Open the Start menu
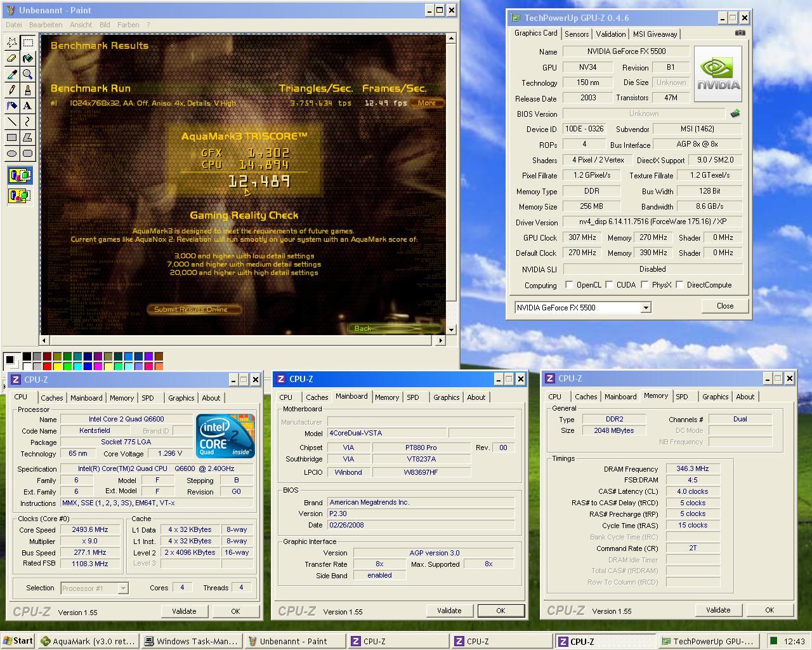This screenshot has width=812, height=650. [x=18, y=641]
